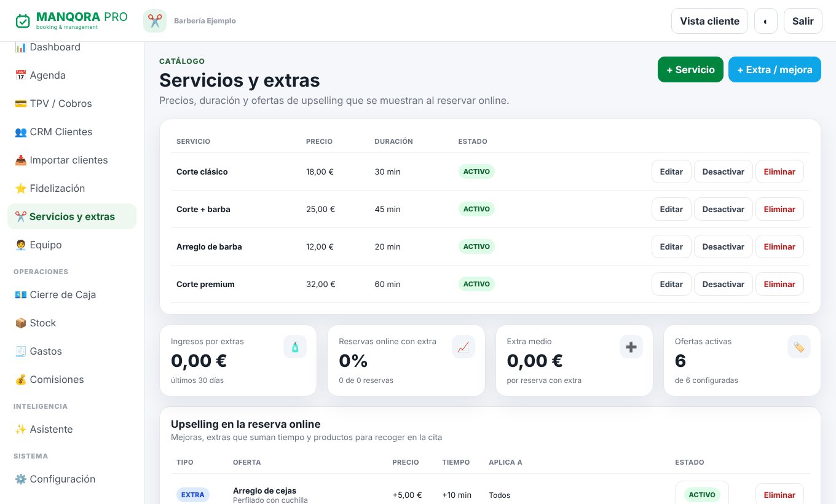Edit Arreglo de barba service
Viewport: 836px width, 504px height.
pos(671,246)
